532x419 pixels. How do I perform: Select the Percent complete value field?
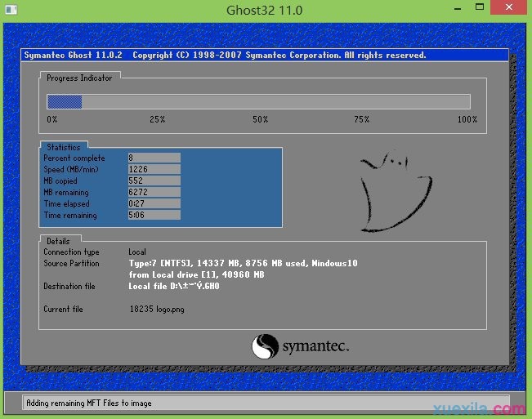point(154,158)
